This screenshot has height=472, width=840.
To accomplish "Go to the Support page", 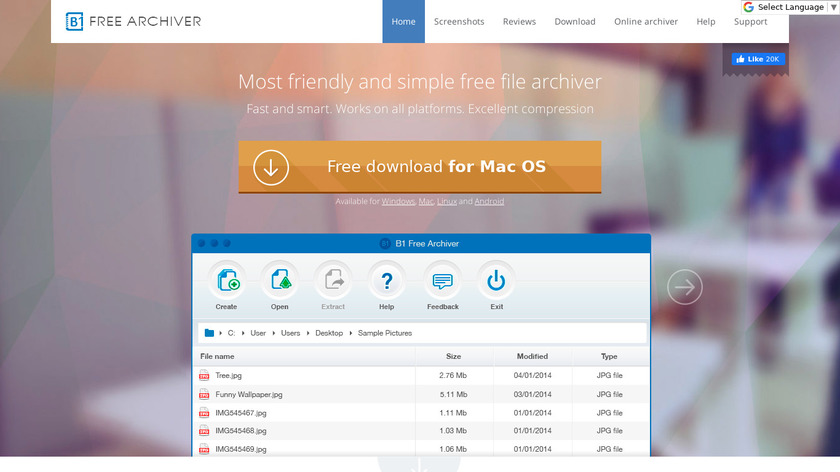I will [750, 21].
